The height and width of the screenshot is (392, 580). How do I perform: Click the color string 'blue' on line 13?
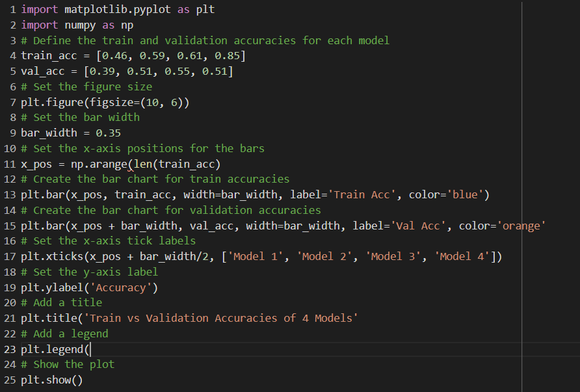pos(465,194)
